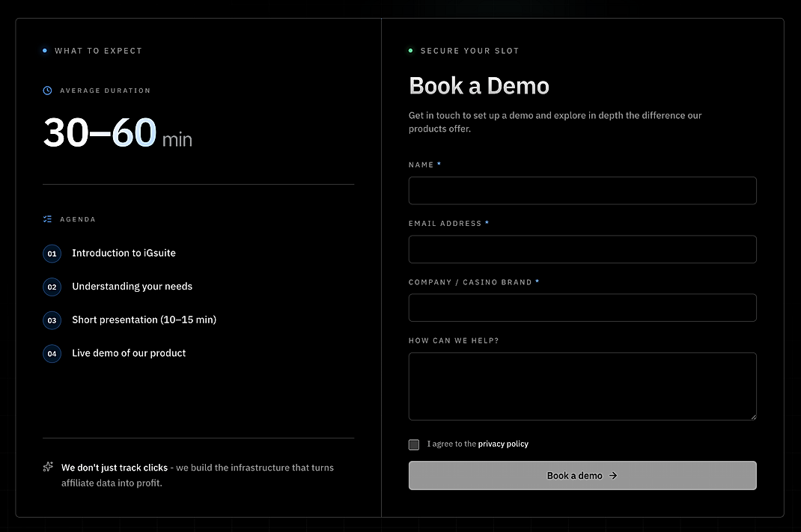Open the privacy policy link
The image size is (801, 532).
coord(503,444)
